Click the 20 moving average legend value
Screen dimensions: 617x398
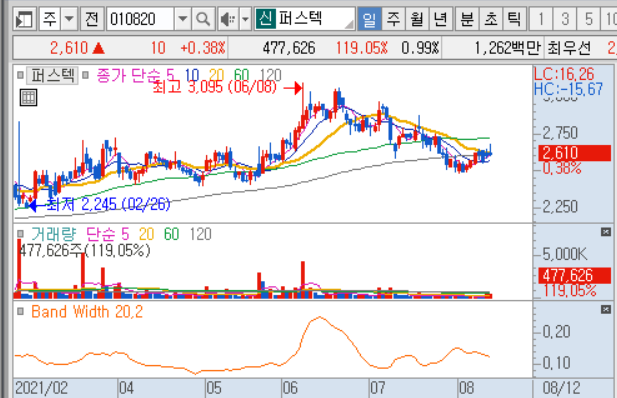click(216, 75)
